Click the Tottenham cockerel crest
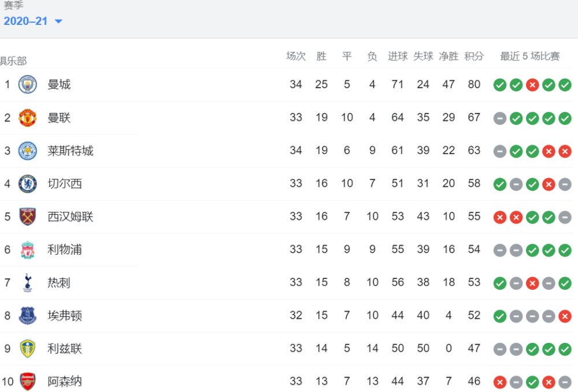 pyautogui.click(x=28, y=283)
